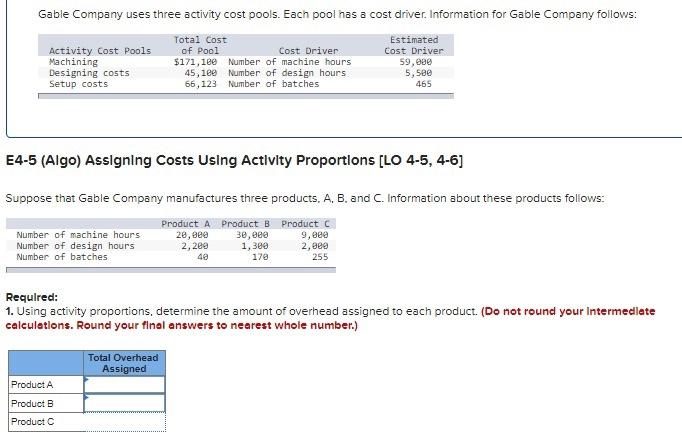Select the 'Number of design hours' cost driver text
This screenshot has width=682, height=447.
point(287,73)
